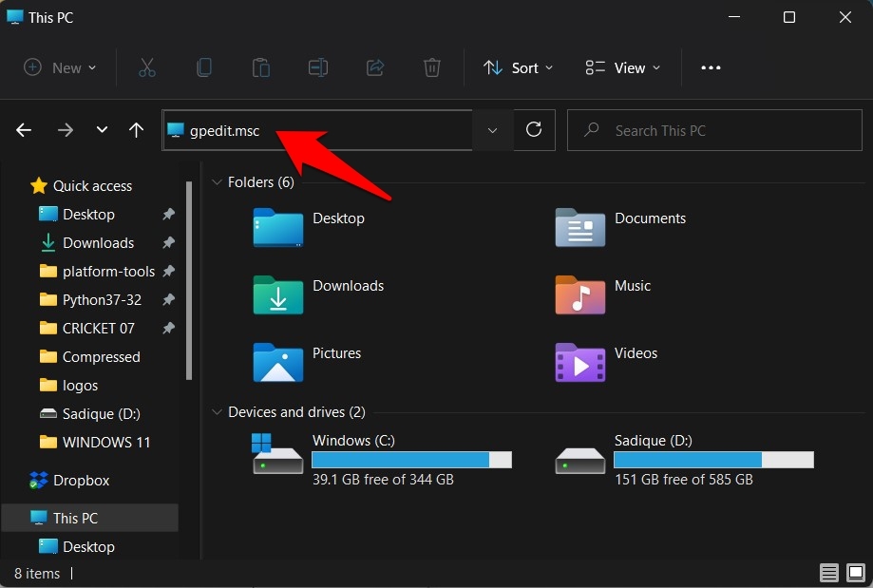Click the Rename icon in toolbar
The height and width of the screenshot is (588, 873).
tap(318, 68)
